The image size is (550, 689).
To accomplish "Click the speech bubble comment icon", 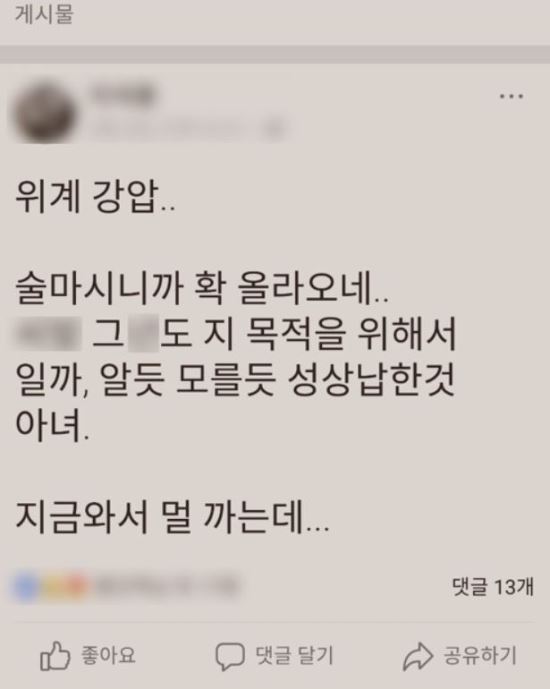I will [x=229, y=656].
